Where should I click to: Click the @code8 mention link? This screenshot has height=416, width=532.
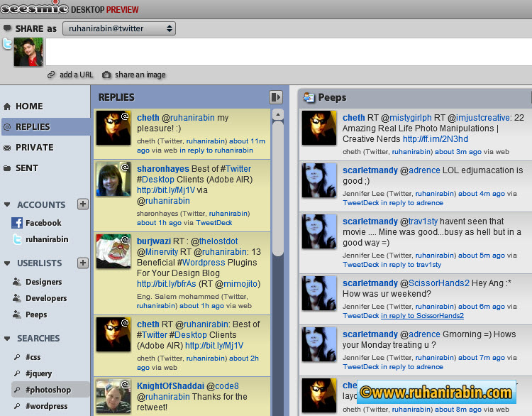(223, 386)
